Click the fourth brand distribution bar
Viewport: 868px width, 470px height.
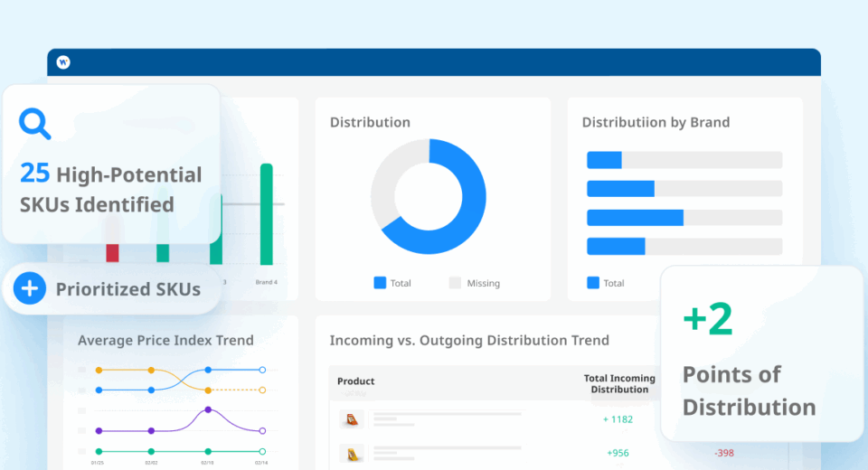684,247
